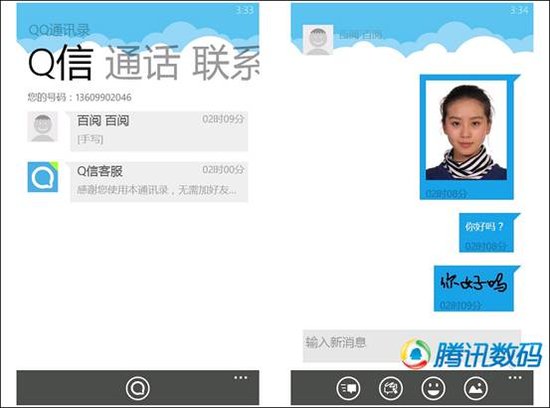Tap the contact name in chat header

pyautogui.click(x=360, y=35)
